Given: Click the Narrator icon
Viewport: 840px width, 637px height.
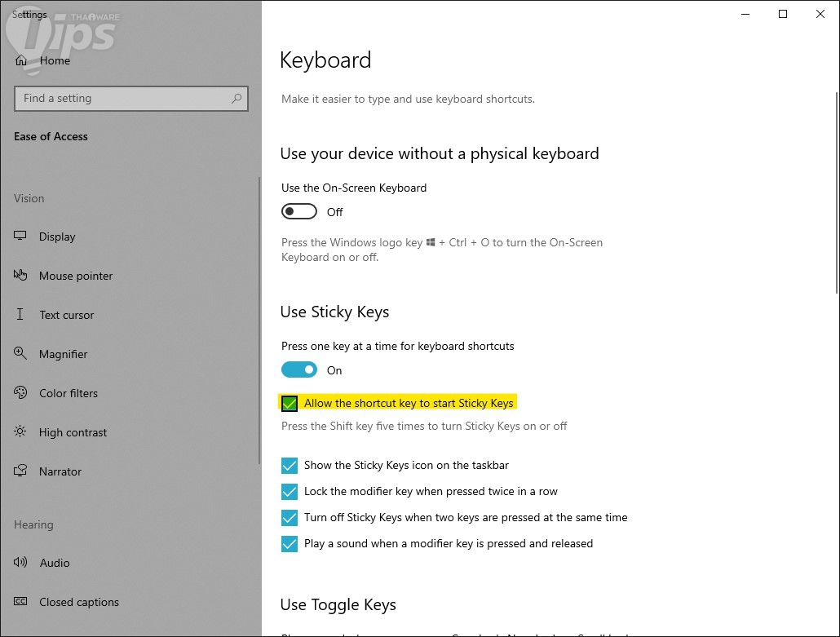Looking at the screenshot, I should point(21,471).
